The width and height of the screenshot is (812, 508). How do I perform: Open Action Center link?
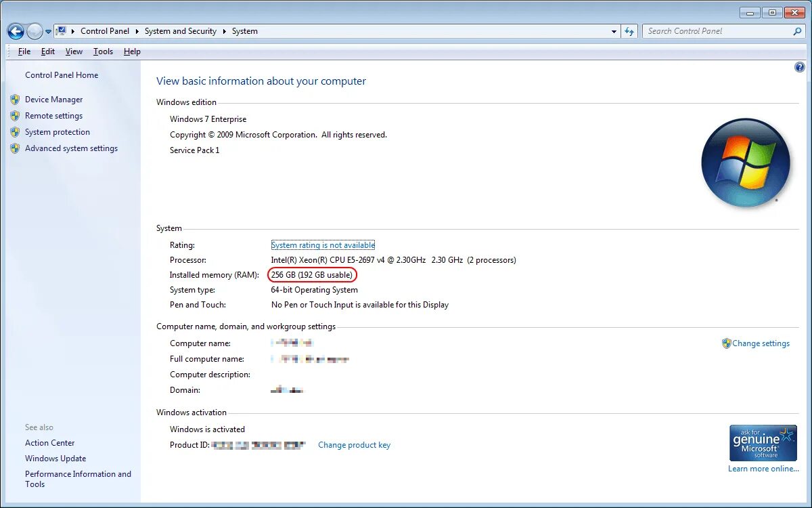pos(50,443)
